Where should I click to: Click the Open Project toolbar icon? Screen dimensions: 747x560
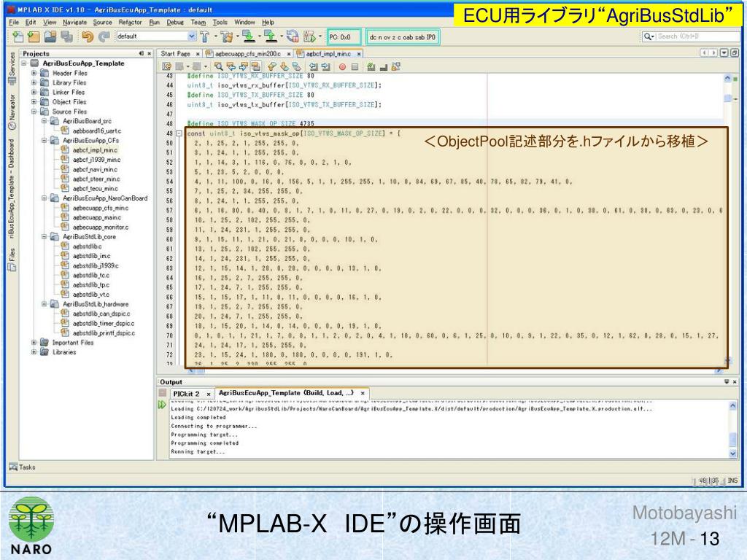tap(50, 36)
